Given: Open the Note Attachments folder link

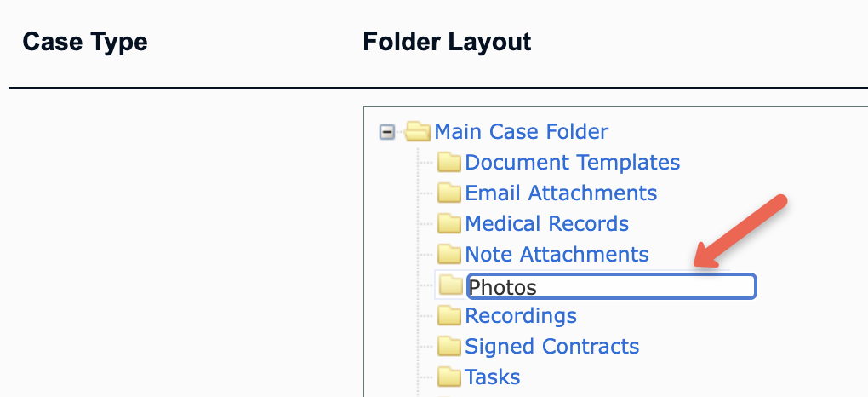Looking at the screenshot, I should (x=557, y=255).
